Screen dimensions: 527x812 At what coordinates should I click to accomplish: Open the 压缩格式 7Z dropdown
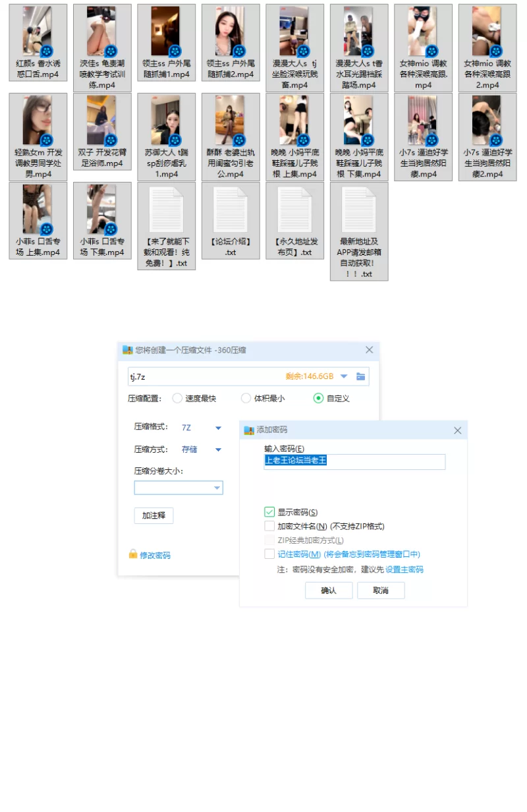click(218, 428)
